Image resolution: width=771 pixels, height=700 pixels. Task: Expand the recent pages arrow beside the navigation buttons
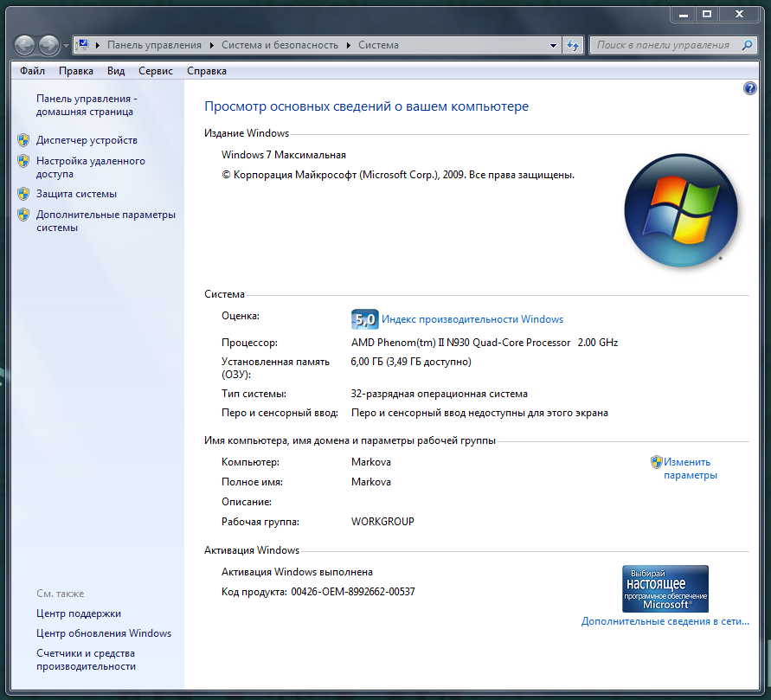[x=66, y=46]
